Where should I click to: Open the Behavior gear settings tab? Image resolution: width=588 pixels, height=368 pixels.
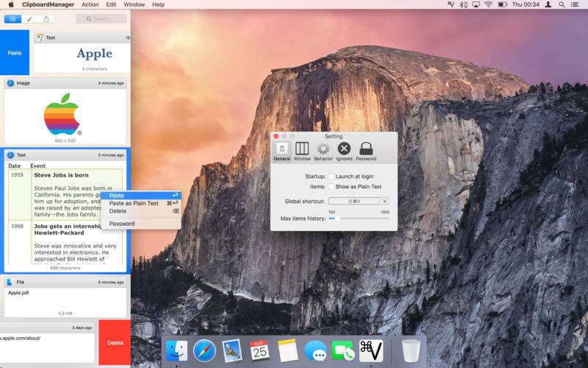coord(323,150)
